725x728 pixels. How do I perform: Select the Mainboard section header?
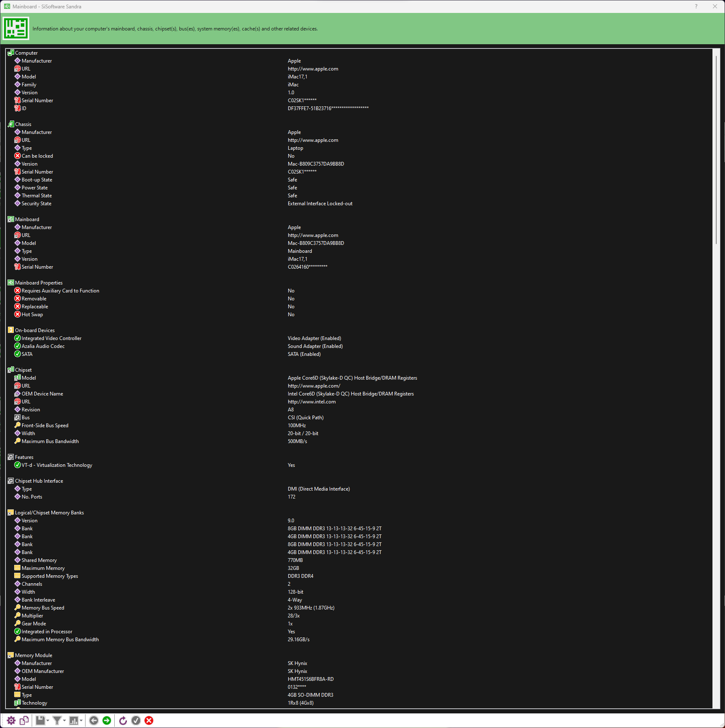pos(27,219)
